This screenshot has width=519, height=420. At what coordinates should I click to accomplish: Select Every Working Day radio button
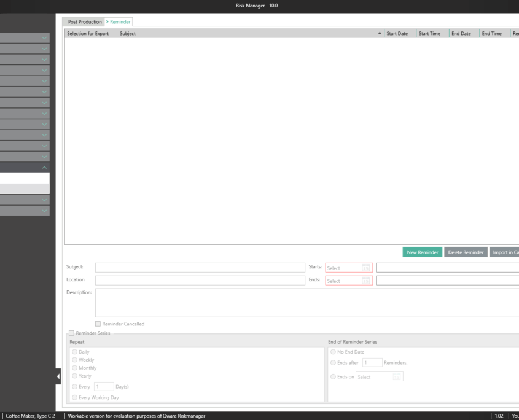[75, 397]
